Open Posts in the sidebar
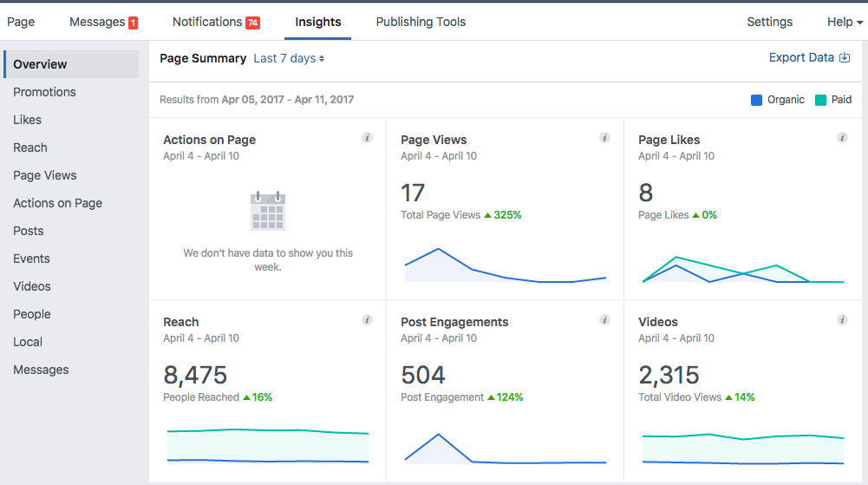Viewport: 868px width, 485px height. click(29, 230)
